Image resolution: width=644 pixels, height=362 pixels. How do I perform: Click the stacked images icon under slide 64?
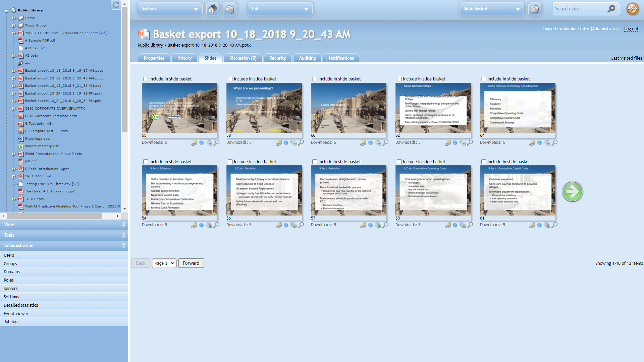[547, 142]
